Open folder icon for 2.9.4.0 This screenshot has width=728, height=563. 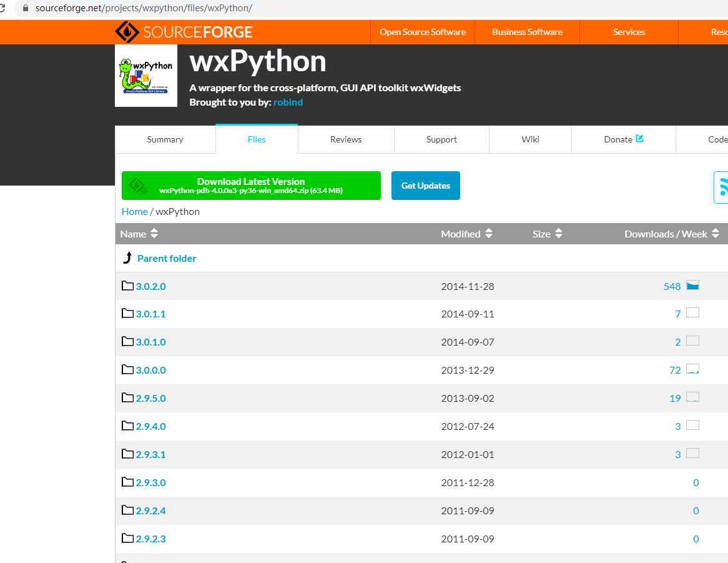(127, 426)
